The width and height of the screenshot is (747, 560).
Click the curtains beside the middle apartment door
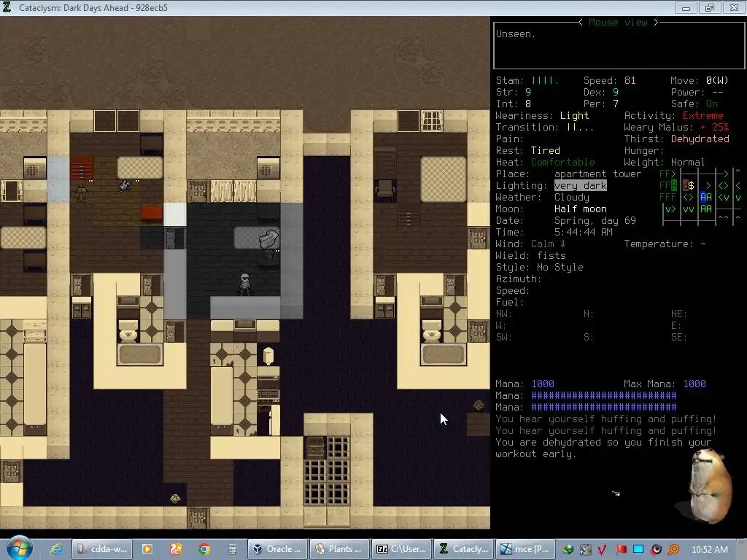(x=233, y=190)
